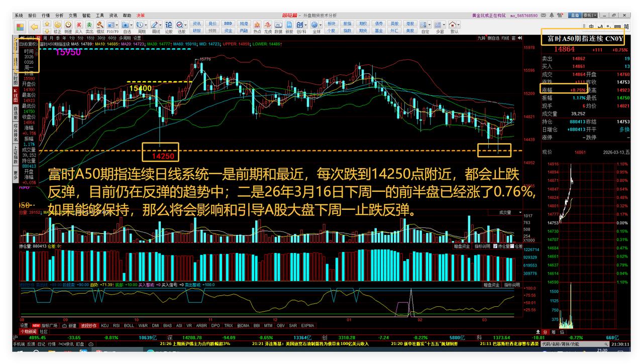This screenshot has height=364, width=643.
Task: Switch to the 社区 tab
Action: [x=44, y=331]
